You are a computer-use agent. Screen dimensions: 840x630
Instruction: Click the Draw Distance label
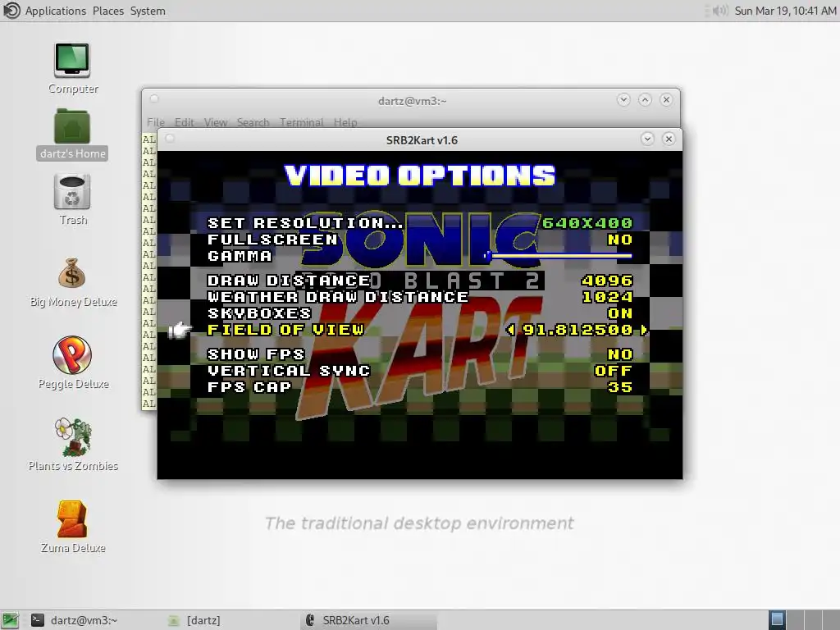click(289, 281)
